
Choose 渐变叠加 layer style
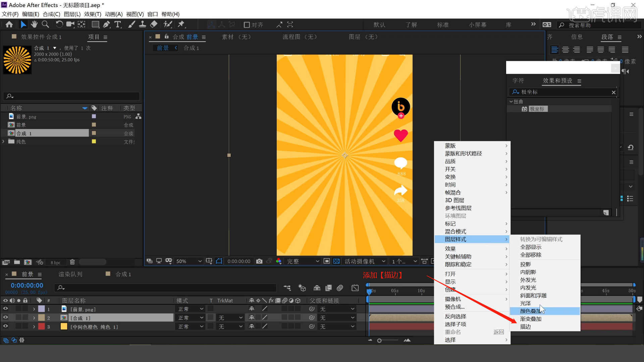(x=545, y=319)
